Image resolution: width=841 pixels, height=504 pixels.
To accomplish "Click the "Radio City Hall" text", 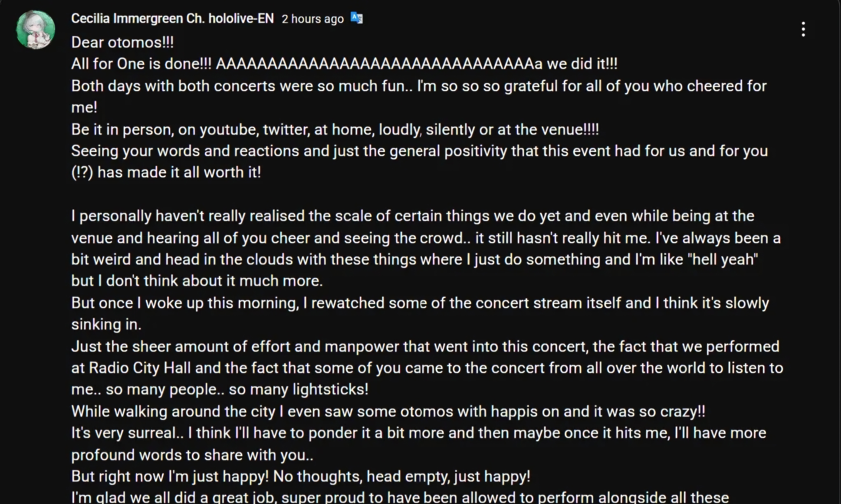I will (x=139, y=368).
